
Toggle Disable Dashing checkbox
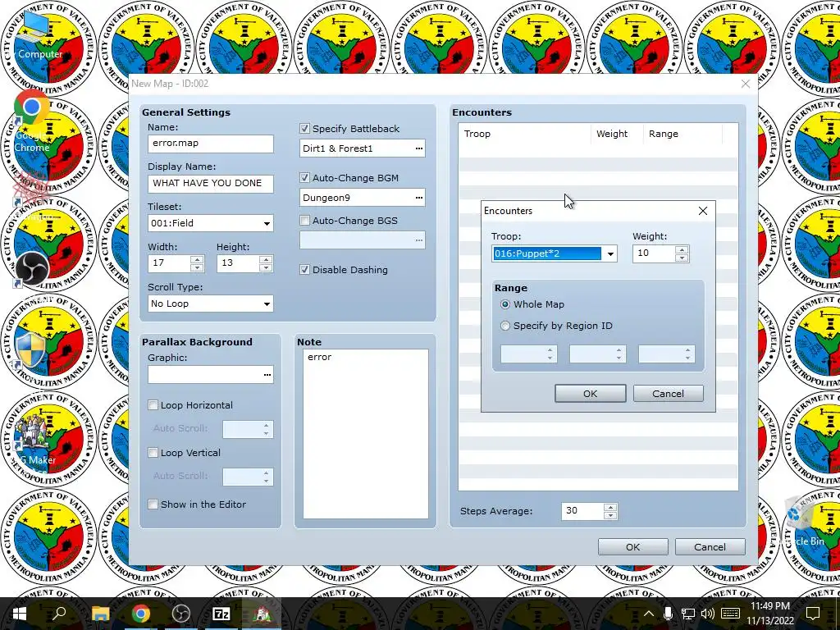305,269
